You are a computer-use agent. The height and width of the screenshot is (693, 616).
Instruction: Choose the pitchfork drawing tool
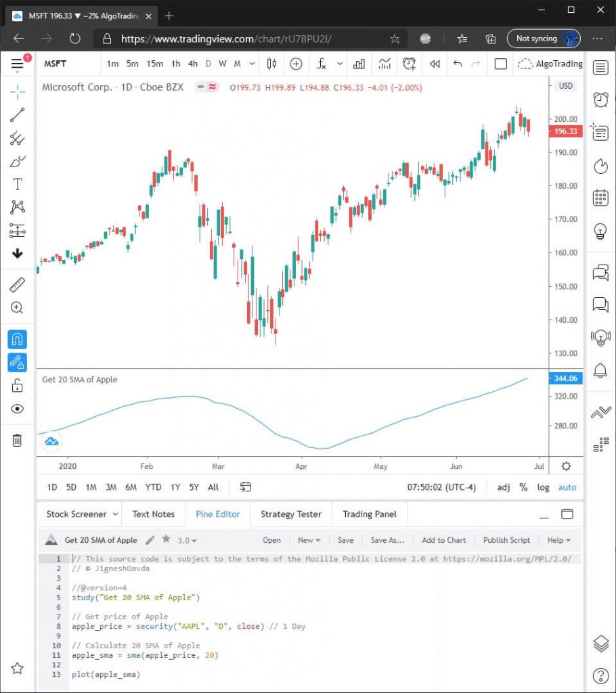pos(17,138)
